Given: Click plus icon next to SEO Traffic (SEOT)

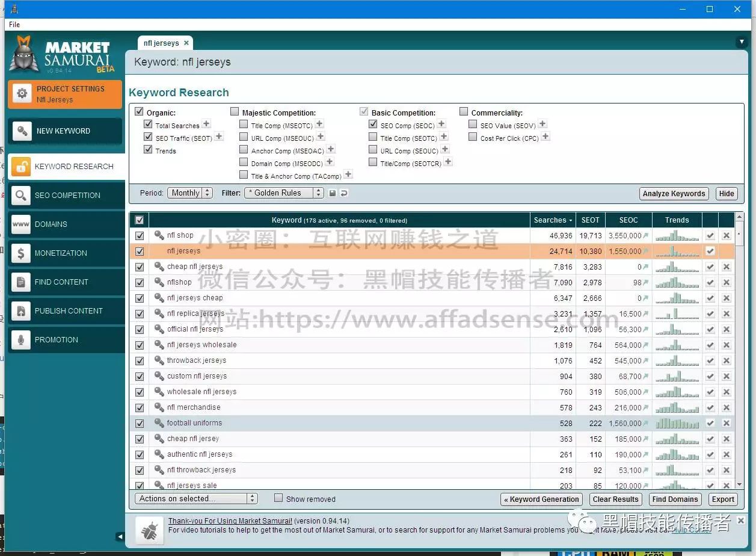Looking at the screenshot, I should 219,137.
